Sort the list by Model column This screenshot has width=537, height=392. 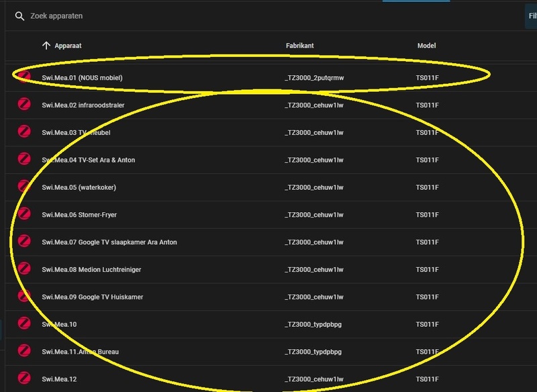click(x=426, y=46)
